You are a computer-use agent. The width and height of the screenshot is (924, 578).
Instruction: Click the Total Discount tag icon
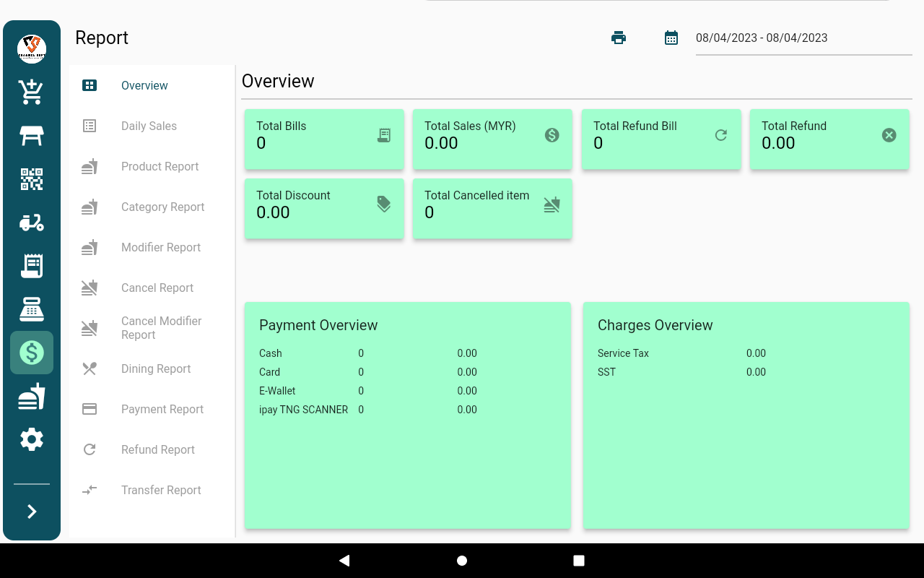pyautogui.click(x=384, y=204)
